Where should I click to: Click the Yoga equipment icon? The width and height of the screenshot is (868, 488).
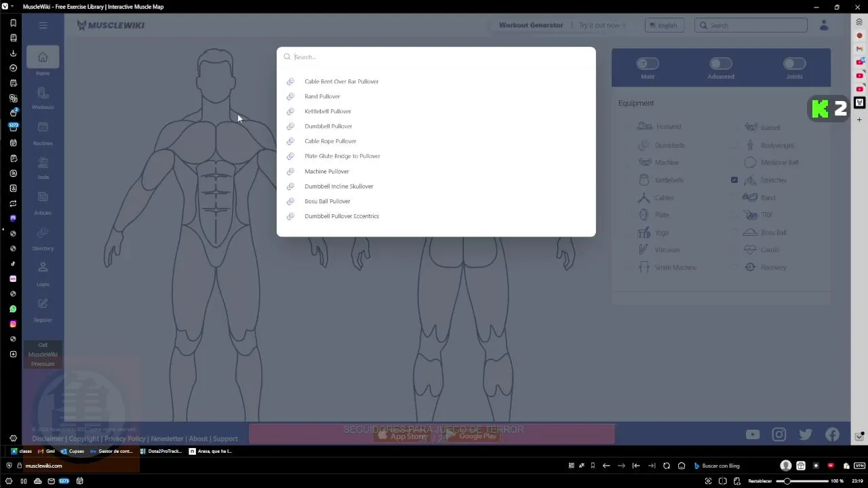pyautogui.click(x=644, y=232)
